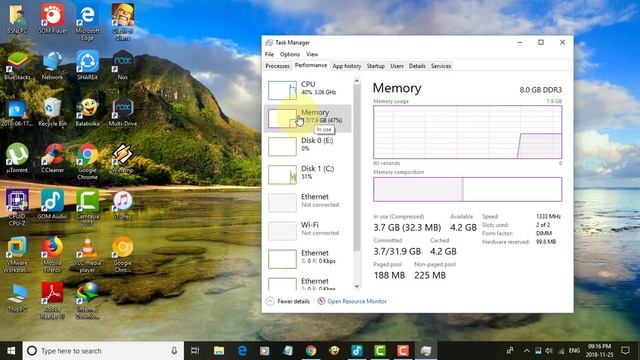Click Fewer details button
Image resolution: width=640 pixels, height=360 pixels.
[x=288, y=301]
